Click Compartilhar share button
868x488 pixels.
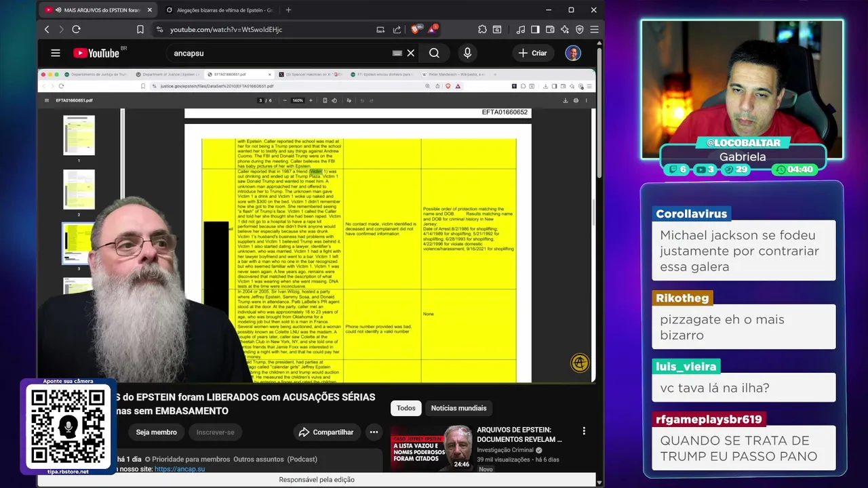tap(326, 432)
